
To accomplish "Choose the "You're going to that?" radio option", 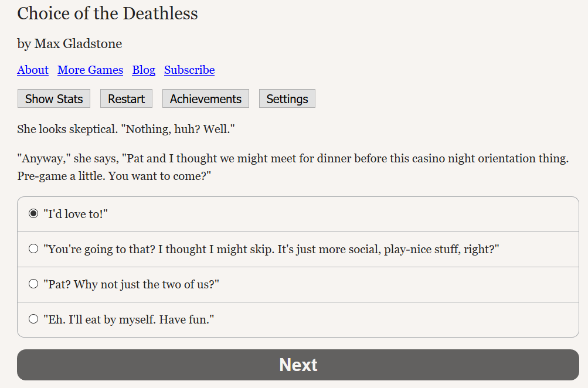I will [33, 249].
